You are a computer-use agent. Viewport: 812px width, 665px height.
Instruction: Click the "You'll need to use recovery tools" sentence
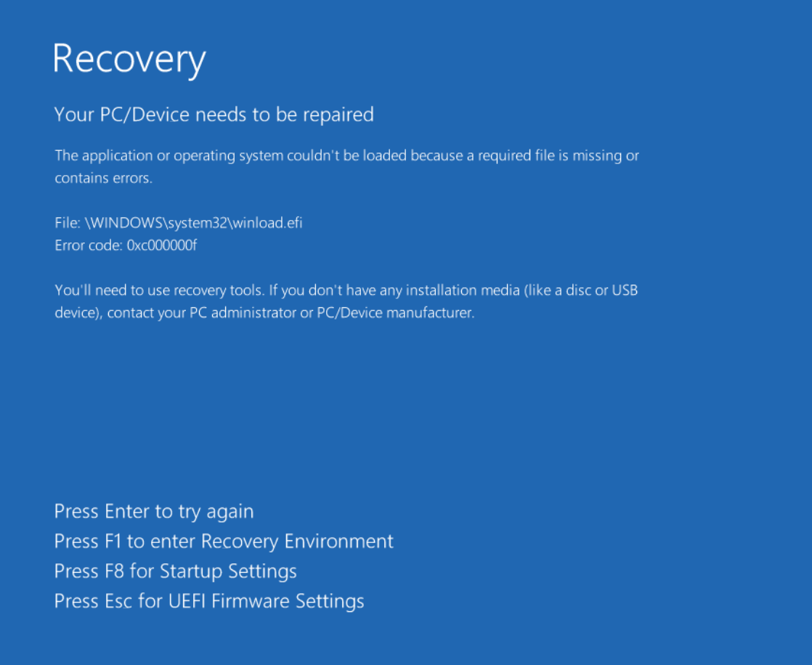coord(160,290)
